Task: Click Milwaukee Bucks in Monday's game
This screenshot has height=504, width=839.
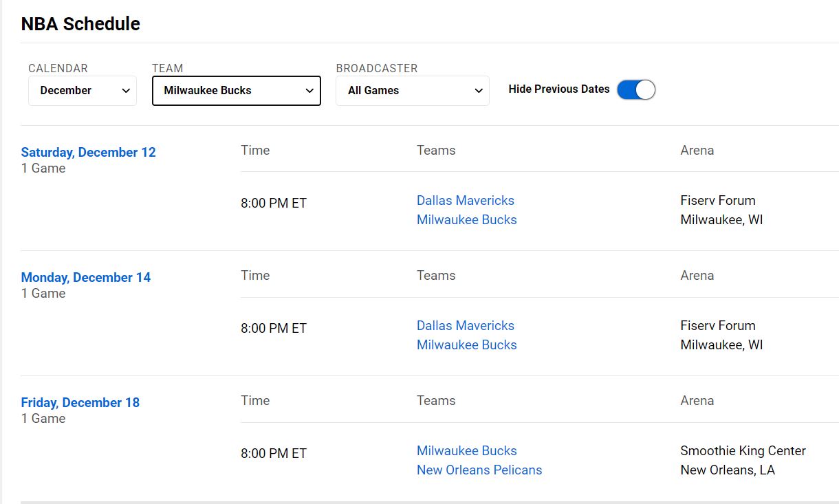Action: (467, 345)
